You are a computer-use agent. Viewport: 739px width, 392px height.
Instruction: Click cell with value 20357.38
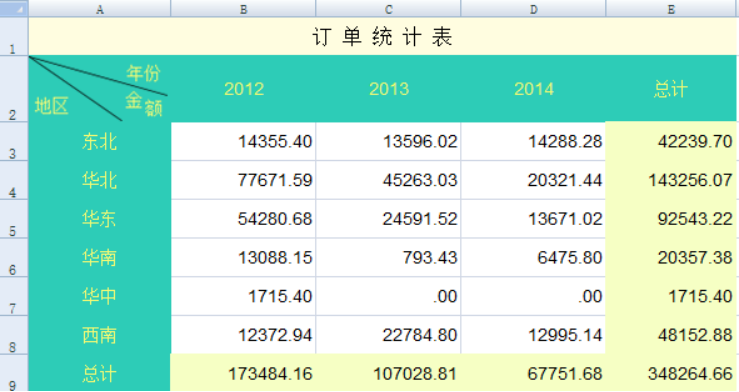(671, 257)
